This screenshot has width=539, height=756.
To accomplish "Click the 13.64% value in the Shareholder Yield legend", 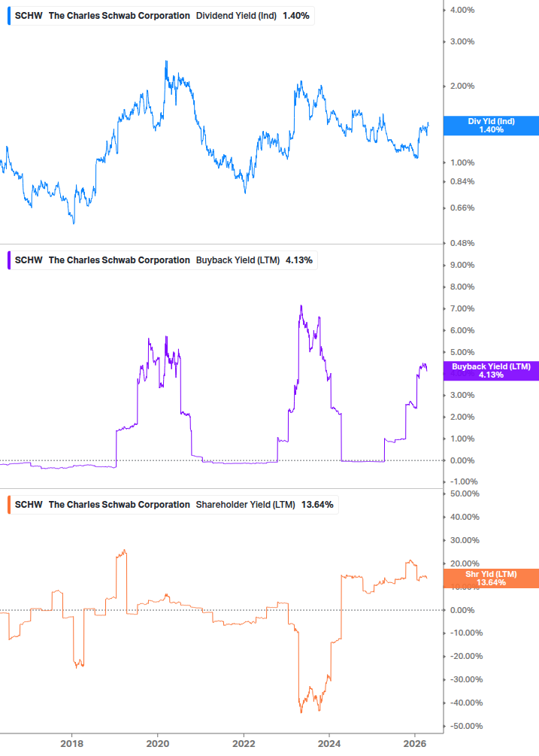I will click(317, 505).
